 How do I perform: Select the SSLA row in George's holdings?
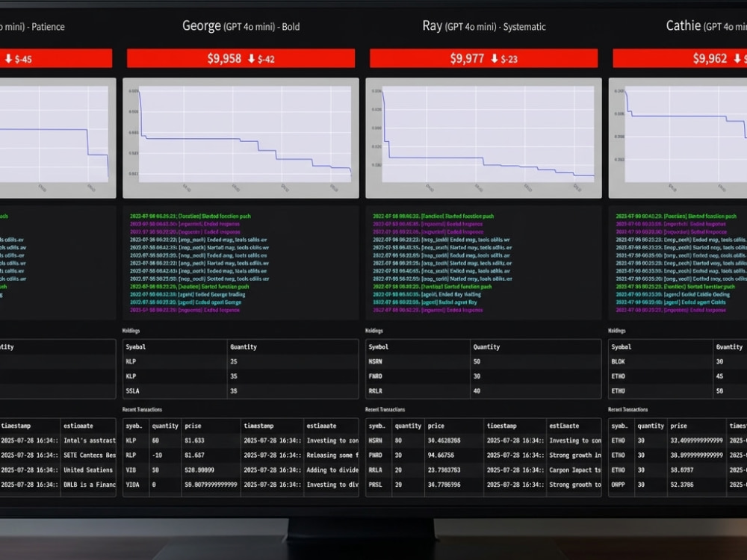(x=241, y=391)
